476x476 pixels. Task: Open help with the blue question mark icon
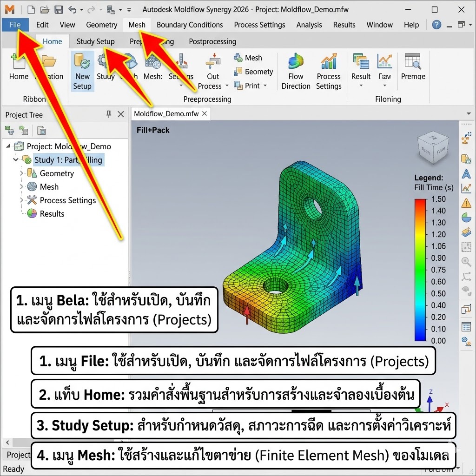(436, 25)
